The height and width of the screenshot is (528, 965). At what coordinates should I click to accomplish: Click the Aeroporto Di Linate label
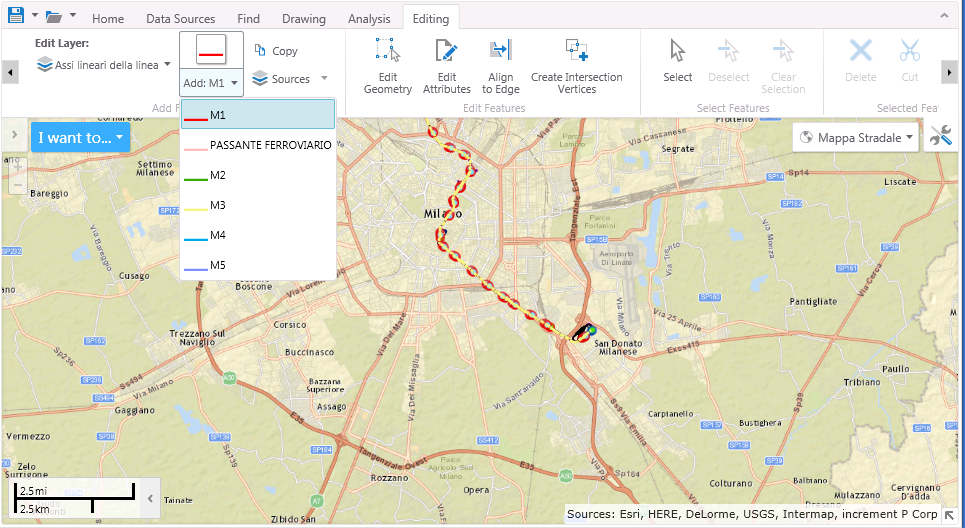coord(616,258)
